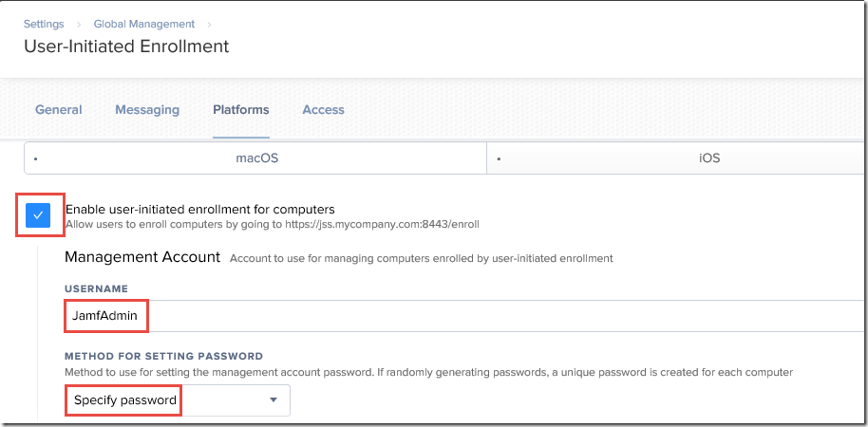Switch to the Access tab
868x427 pixels.
[x=323, y=110]
